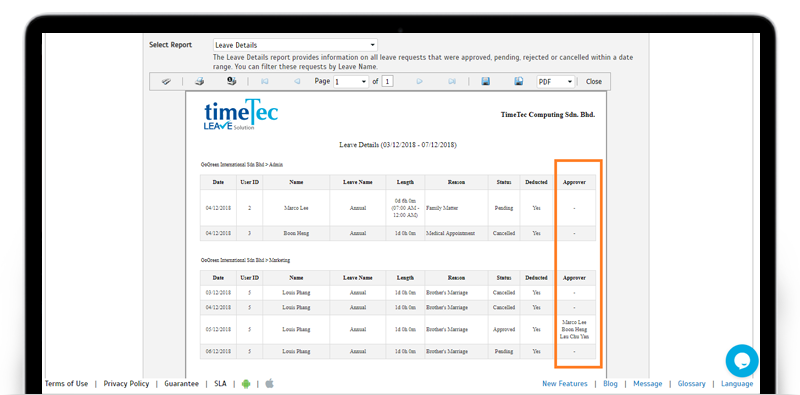Screen dimensions: 800x395
Task: Close the report viewer with Close button
Action: 593,82
